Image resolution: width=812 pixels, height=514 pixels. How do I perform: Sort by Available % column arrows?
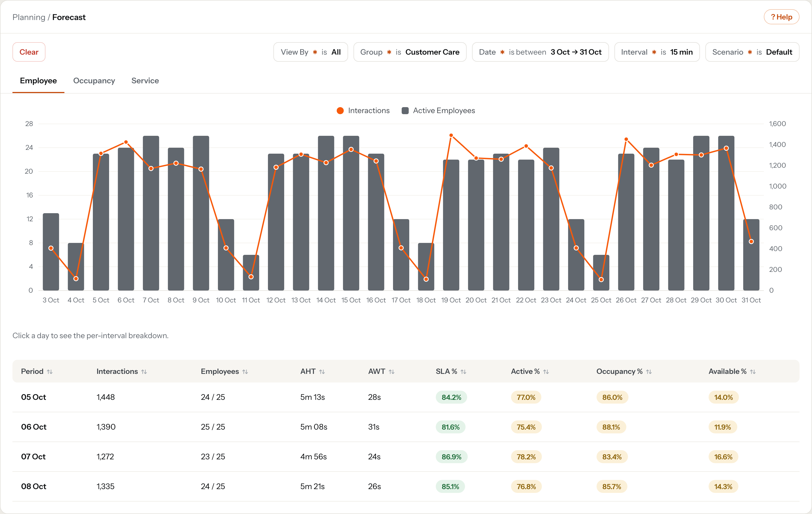tap(753, 371)
